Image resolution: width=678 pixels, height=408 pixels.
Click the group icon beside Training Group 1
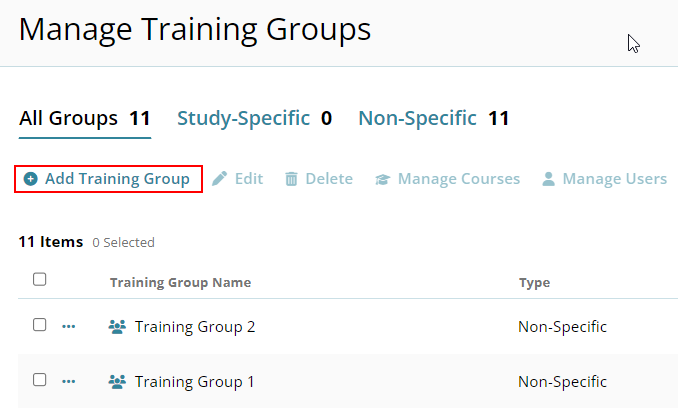click(117, 382)
